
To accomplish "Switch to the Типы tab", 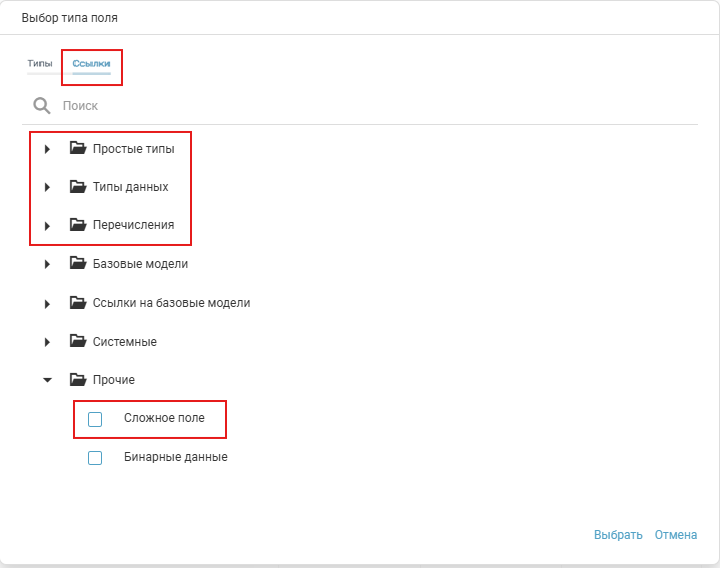I will [40, 64].
